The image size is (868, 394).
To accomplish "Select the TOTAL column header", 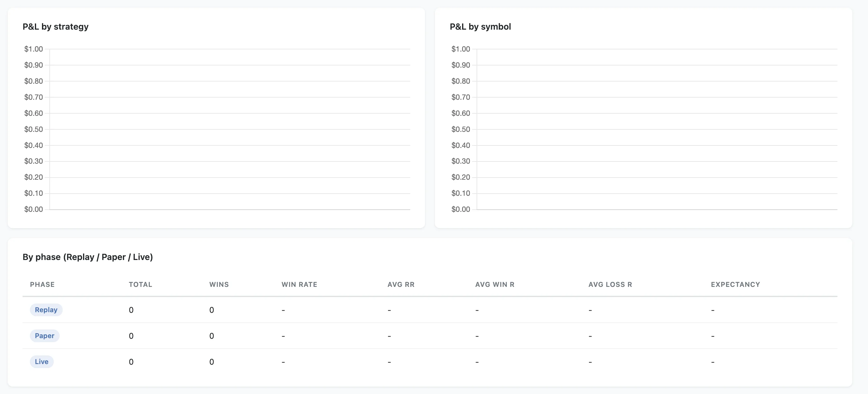I will [x=140, y=284].
